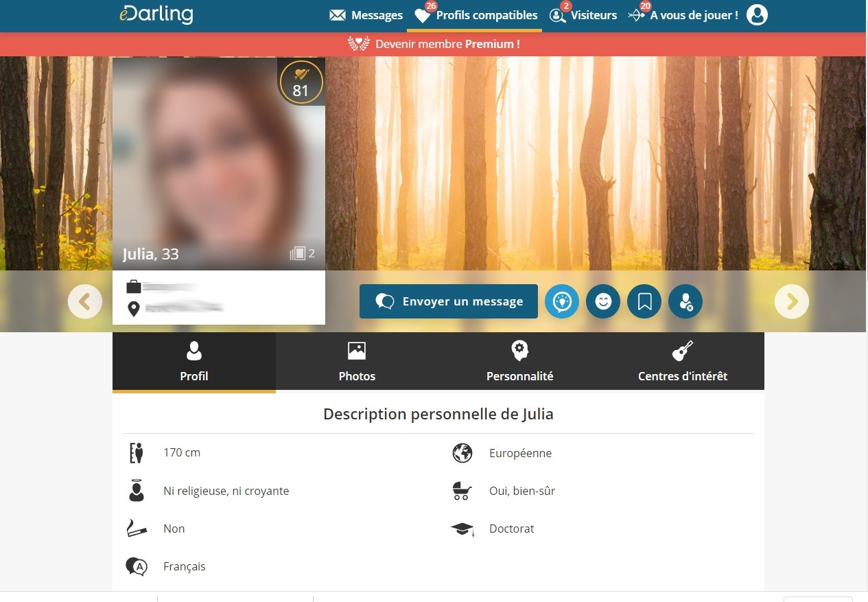Advance to the next profile arrow
868x602 pixels.
792,301
